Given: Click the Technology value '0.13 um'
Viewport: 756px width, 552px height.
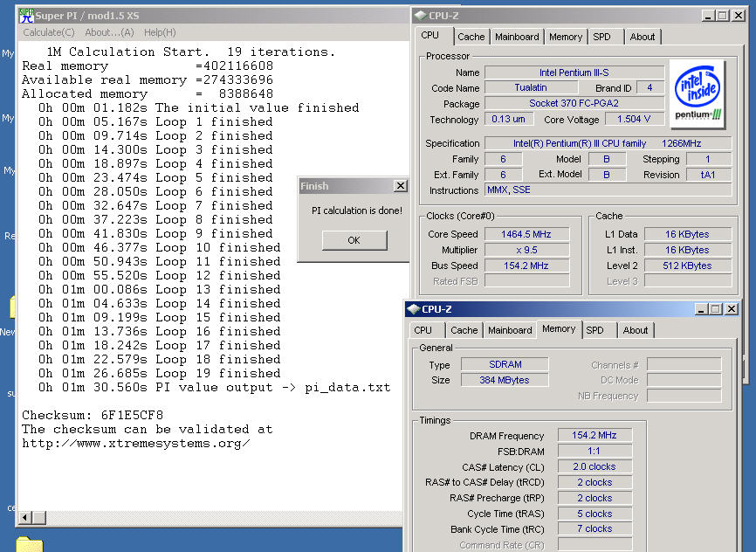Looking at the screenshot, I should tap(508, 119).
